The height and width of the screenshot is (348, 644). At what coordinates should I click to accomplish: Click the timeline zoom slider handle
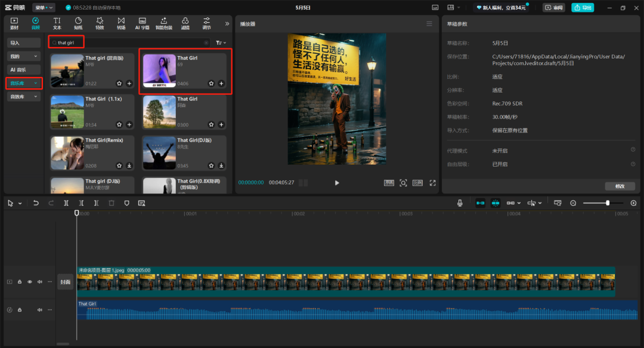[x=608, y=203]
